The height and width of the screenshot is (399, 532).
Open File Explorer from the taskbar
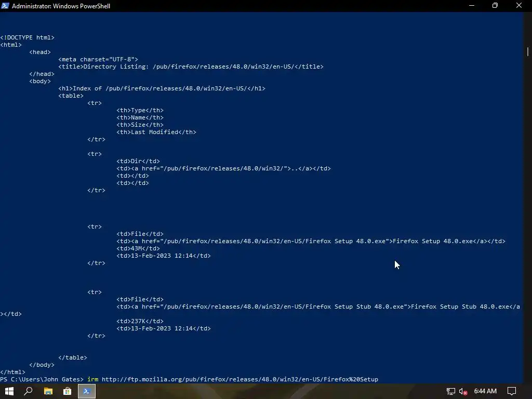(x=48, y=391)
